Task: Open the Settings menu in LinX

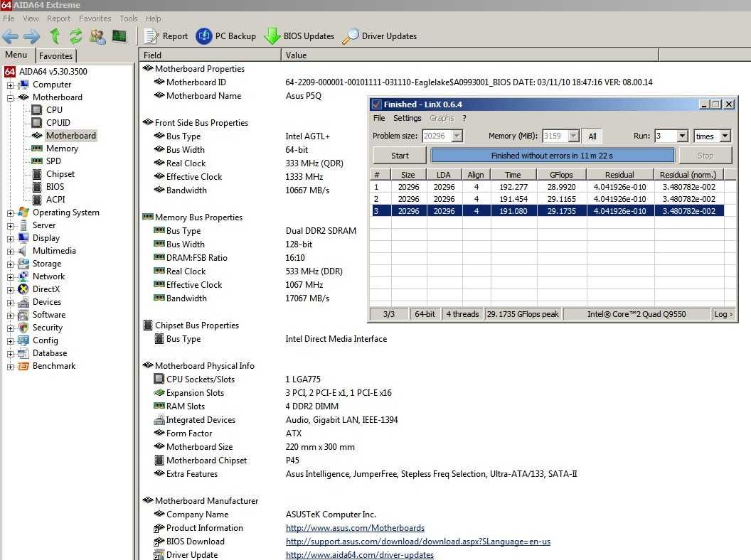Action: click(x=407, y=118)
